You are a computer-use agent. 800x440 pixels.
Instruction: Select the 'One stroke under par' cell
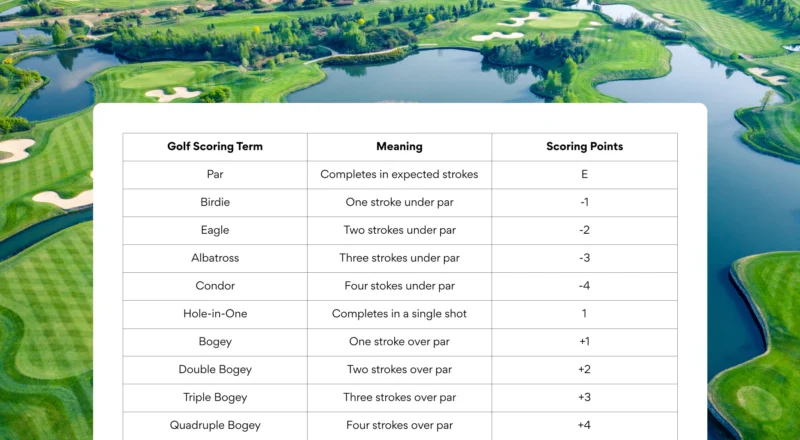tap(399, 202)
